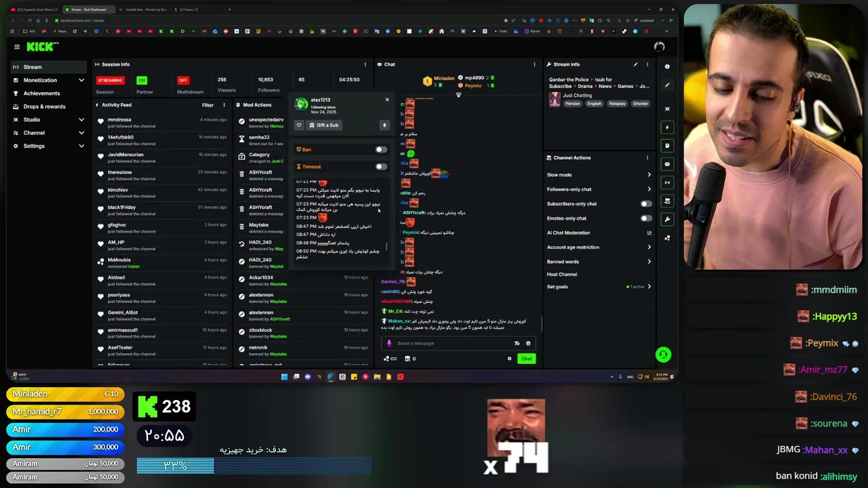This screenshot has width=868, height=488.
Task: Toggle Multistream OFF indicator
Action: [183, 80]
